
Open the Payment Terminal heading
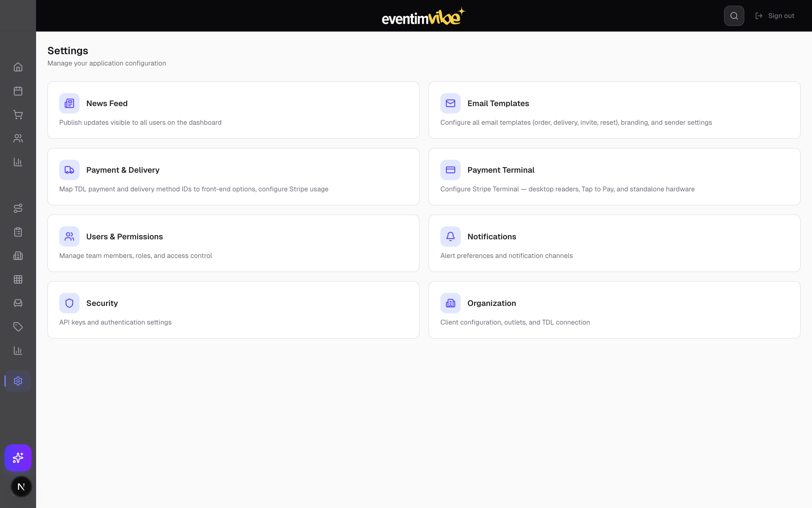pyautogui.click(x=501, y=170)
